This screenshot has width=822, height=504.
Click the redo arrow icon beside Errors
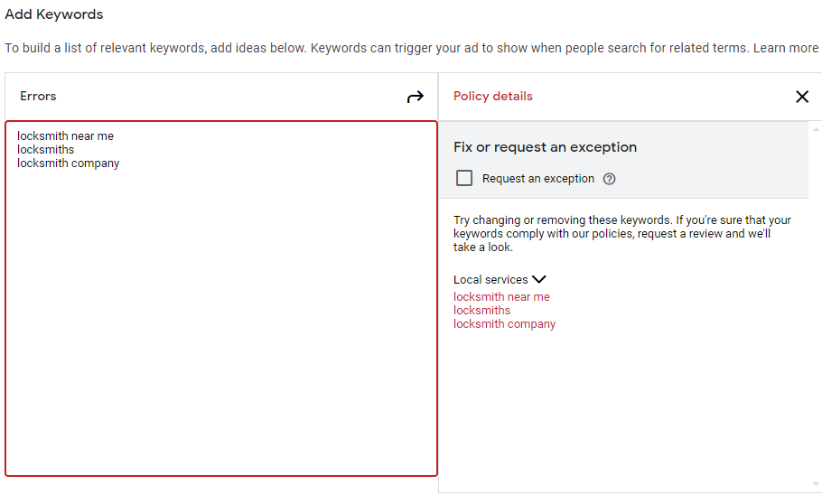click(416, 97)
